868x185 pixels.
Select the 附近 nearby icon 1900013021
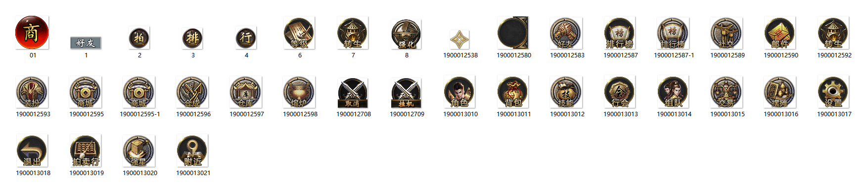coord(192,151)
